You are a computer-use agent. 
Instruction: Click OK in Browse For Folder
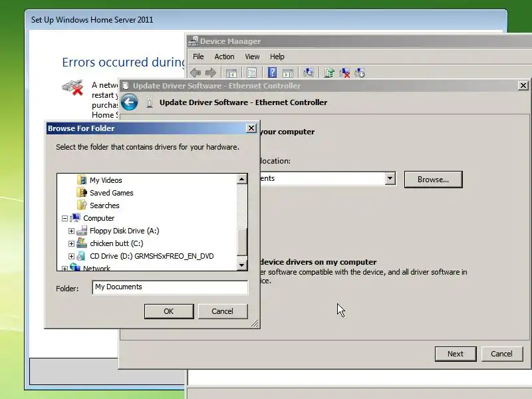(x=169, y=311)
